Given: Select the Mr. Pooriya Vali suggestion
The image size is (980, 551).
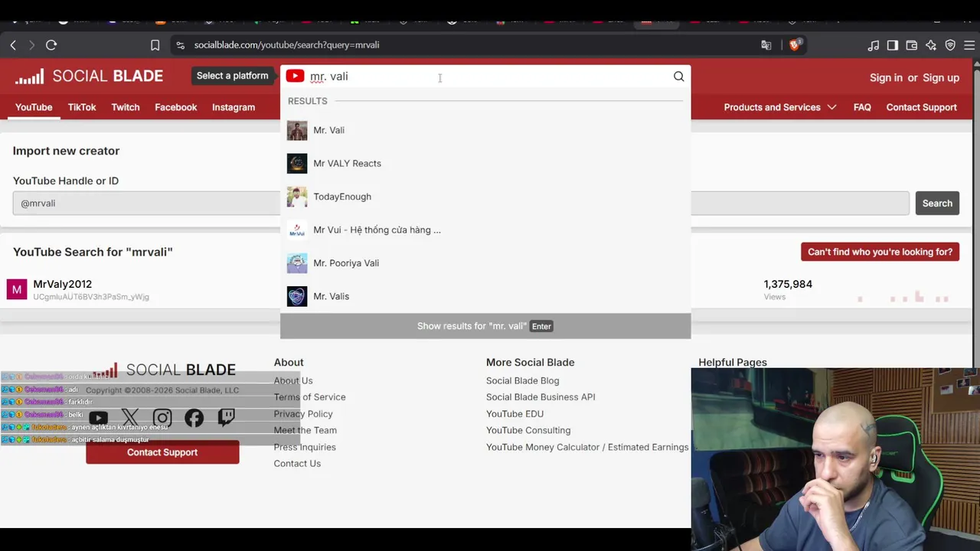Looking at the screenshot, I should point(485,263).
